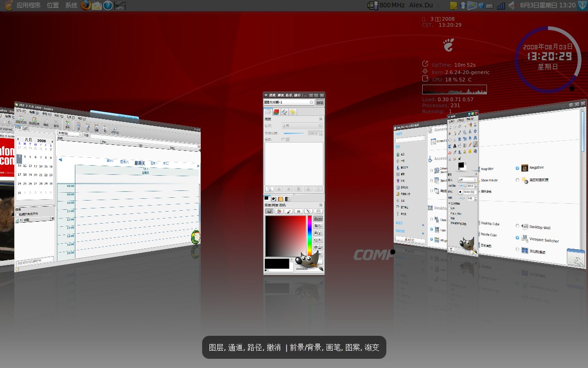Select the Paintbrush tool in GIMP toolbox

click(475, 144)
